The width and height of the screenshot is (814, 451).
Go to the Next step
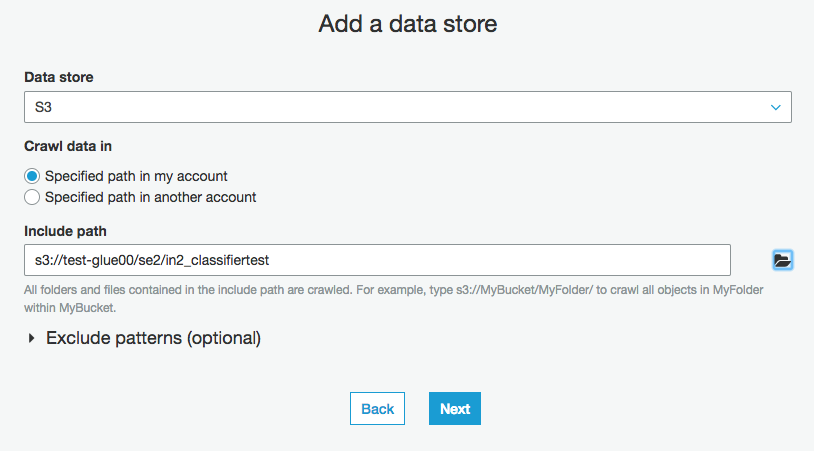455,408
